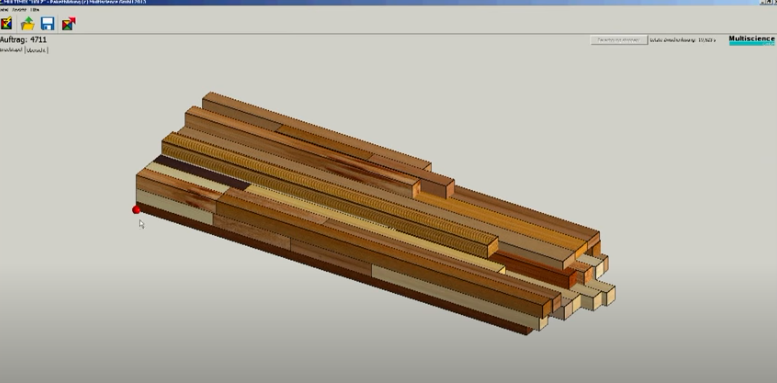Image resolution: width=777 pixels, height=383 pixels.
Task: Click the last calculation time text
Action: pyautogui.click(x=683, y=40)
